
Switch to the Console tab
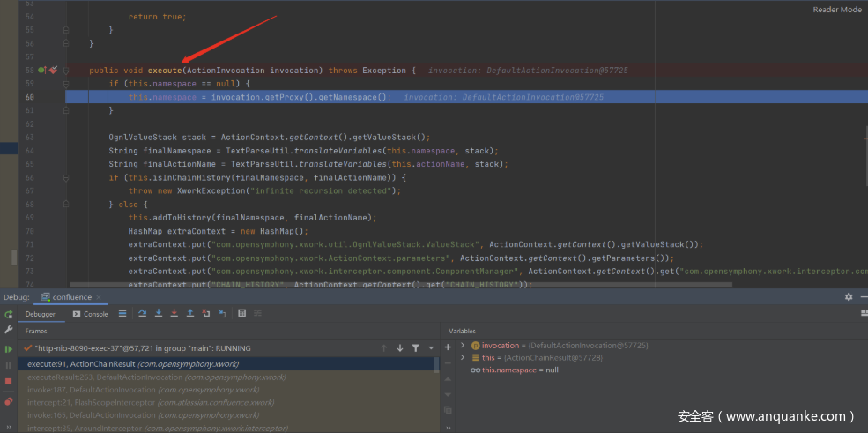pyautogui.click(x=91, y=314)
